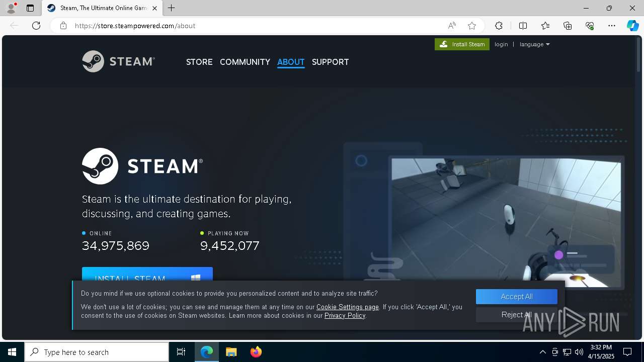644x362 pixels.
Task: Open the SUPPORT menu item
Action: (330, 62)
